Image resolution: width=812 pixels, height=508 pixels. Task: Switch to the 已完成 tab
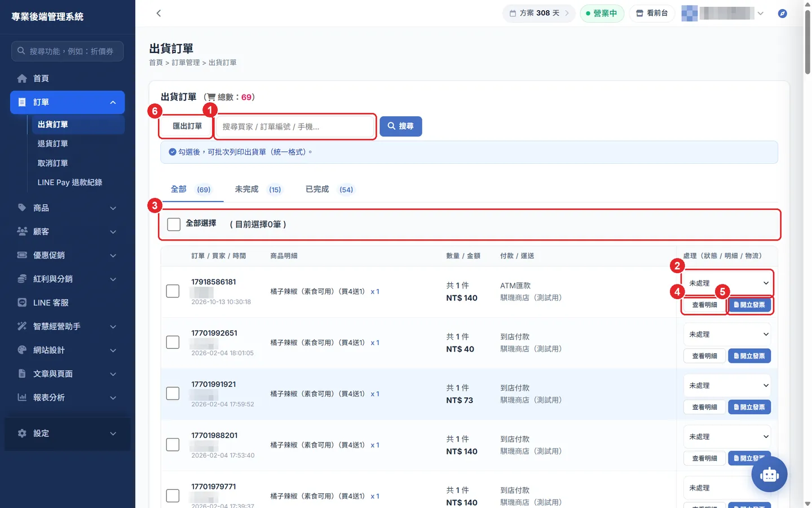[329, 189]
